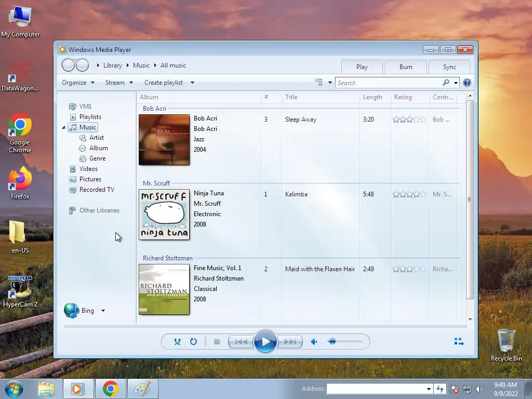Image resolution: width=532 pixels, height=399 pixels.
Task: Collapse the Music tree node
Action: coord(63,128)
